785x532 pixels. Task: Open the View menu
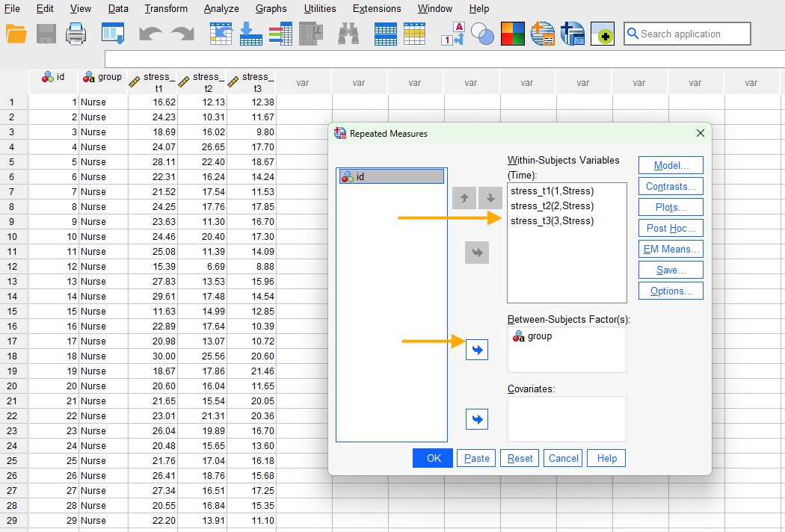point(81,8)
